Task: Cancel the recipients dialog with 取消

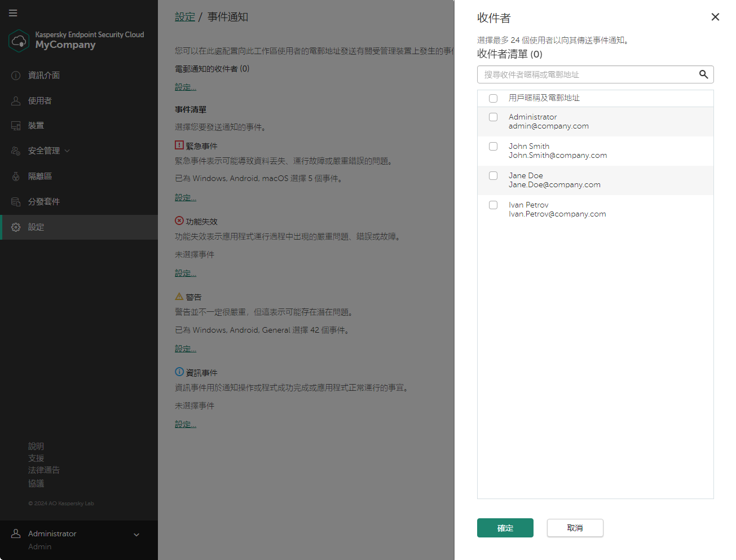Action: (575, 527)
